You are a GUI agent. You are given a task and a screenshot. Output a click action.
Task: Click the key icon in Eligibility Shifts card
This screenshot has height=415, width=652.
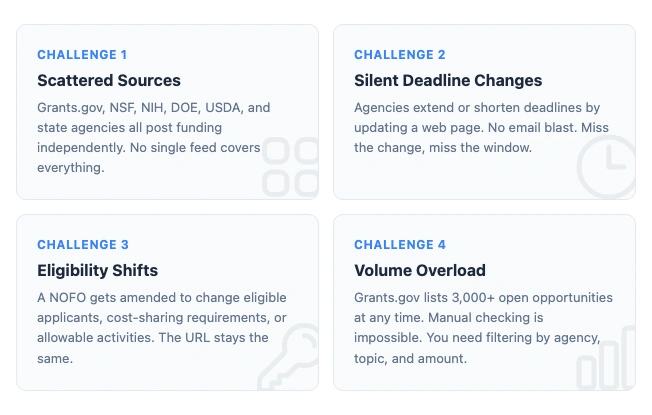288,360
